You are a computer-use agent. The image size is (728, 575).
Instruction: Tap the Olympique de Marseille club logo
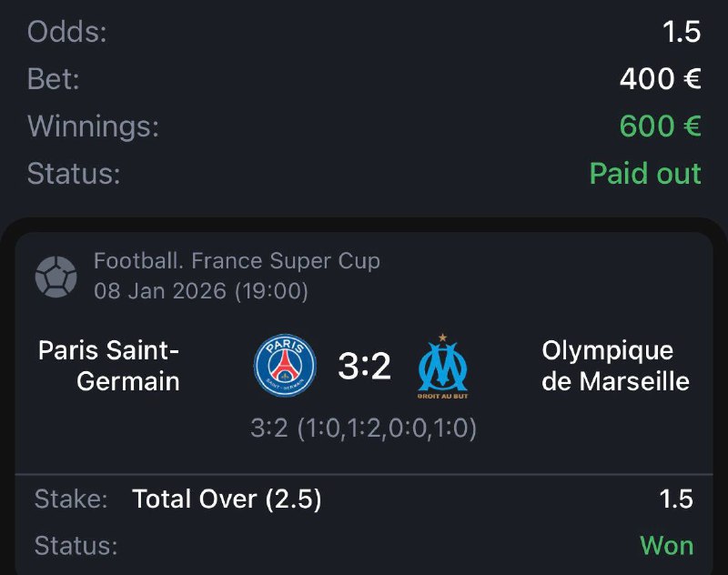442,367
